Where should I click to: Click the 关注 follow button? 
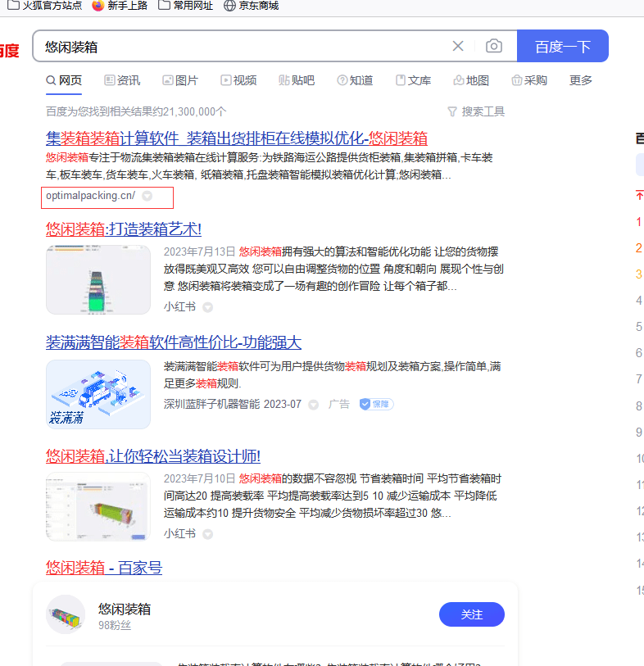click(472, 614)
